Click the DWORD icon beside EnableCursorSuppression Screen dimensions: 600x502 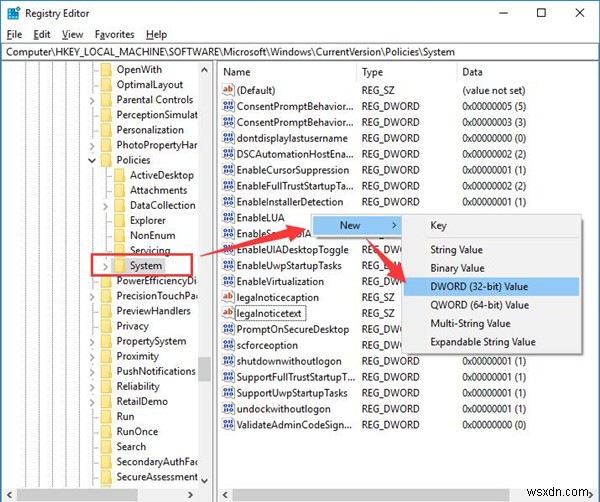point(228,170)
